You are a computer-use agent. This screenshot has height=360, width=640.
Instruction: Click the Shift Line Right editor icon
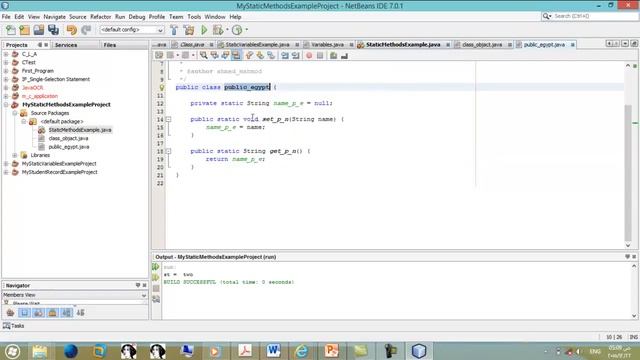pos(296,56)
